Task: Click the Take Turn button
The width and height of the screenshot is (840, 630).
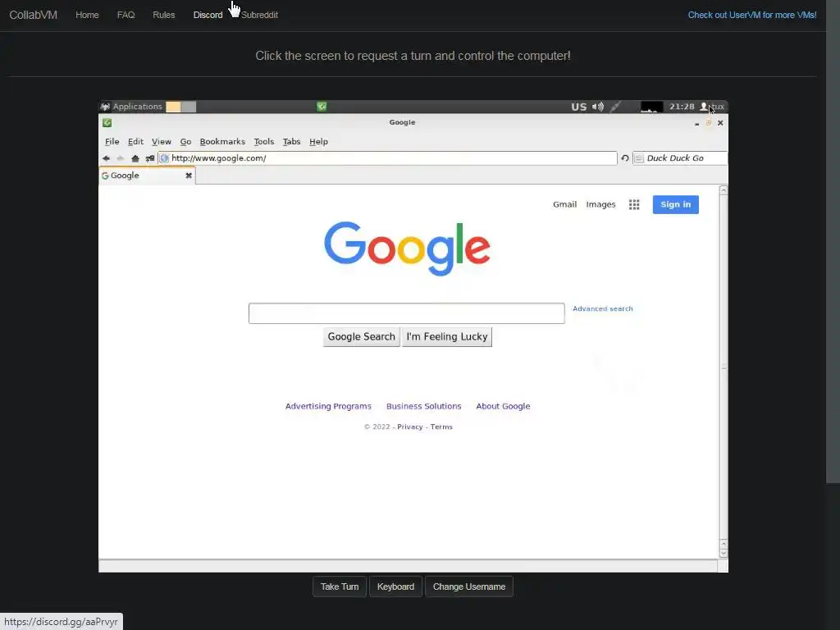Action: pyautogui.click(x=340, y=587)
